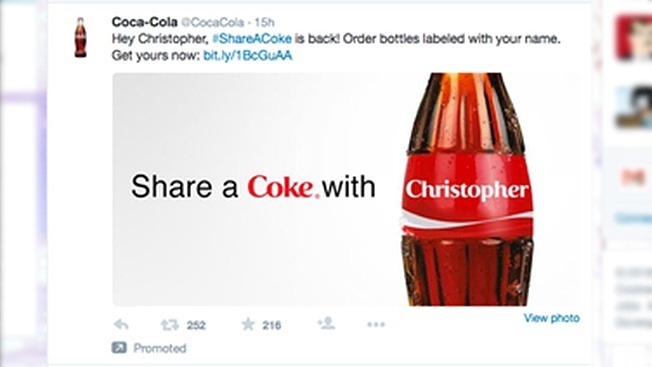Click the follow add-person icon below the tweet
652x367 pixels.
(326, 323)
